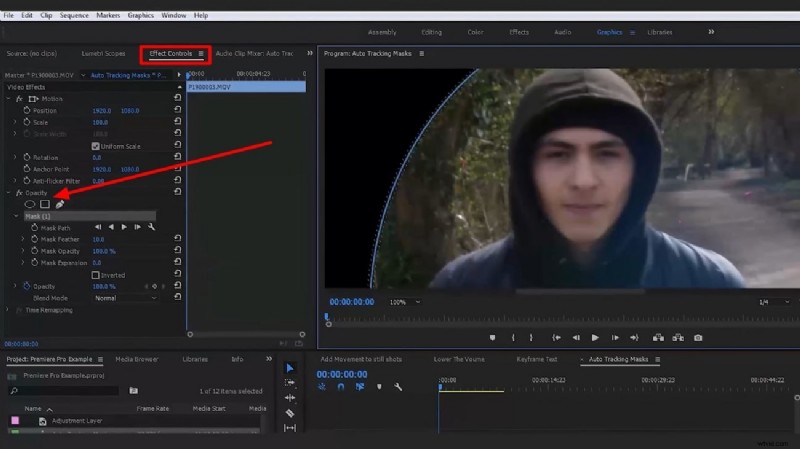Open the Sequence menu
Image resolution: width=800 pixels, height=449 pixels.
[74, 15]
